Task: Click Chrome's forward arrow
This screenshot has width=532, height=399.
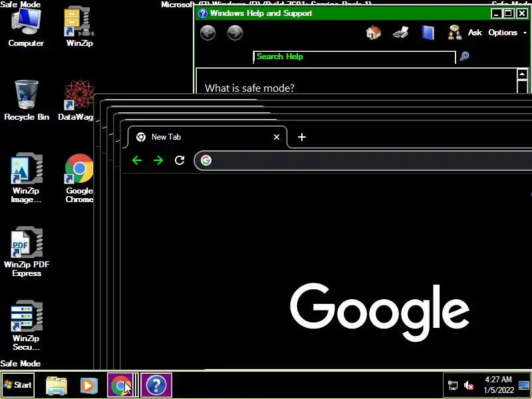Action: coord(158,160)
